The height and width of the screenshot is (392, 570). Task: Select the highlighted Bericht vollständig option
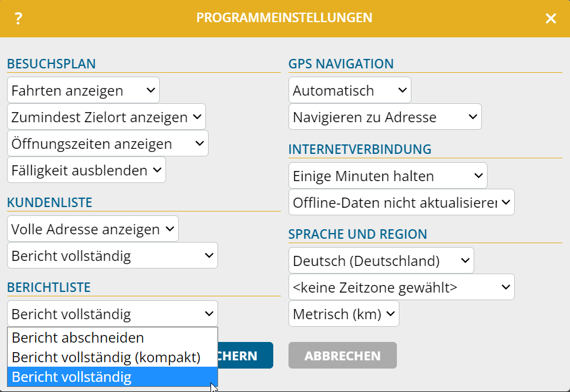(x=112, y=377)
